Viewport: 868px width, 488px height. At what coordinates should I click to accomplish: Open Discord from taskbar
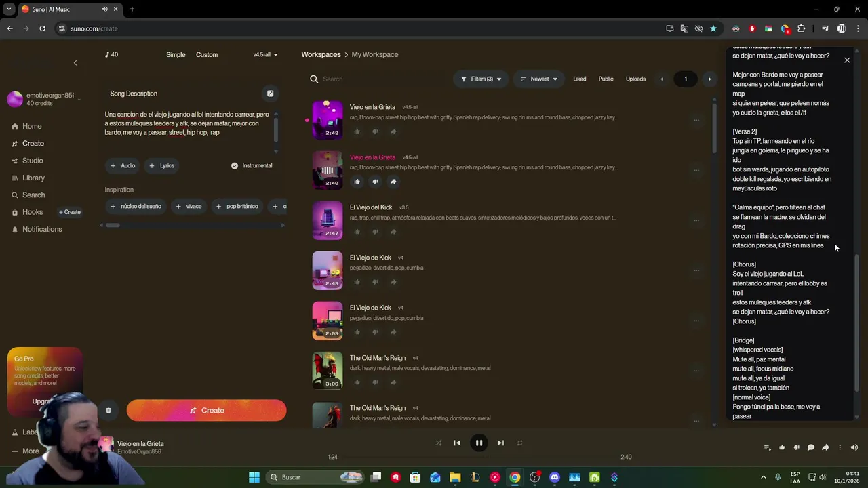pos(555,477)
